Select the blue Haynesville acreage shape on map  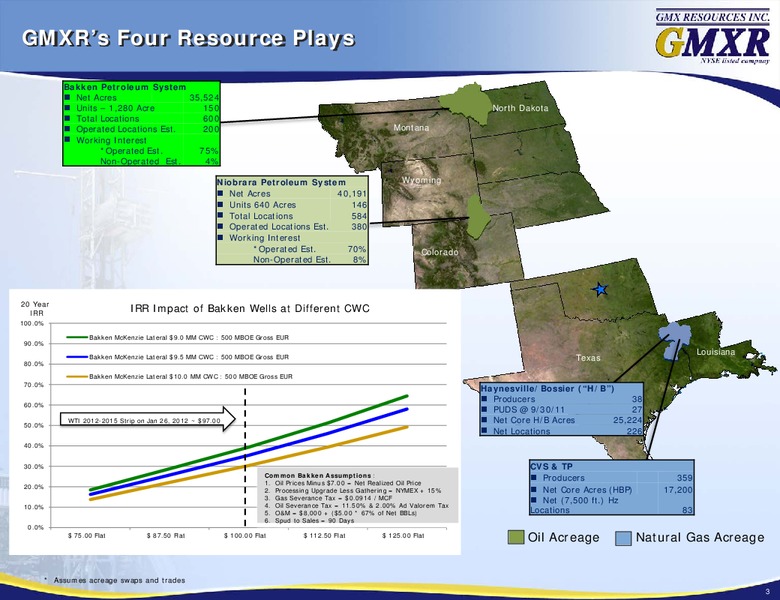pos(676,340)
